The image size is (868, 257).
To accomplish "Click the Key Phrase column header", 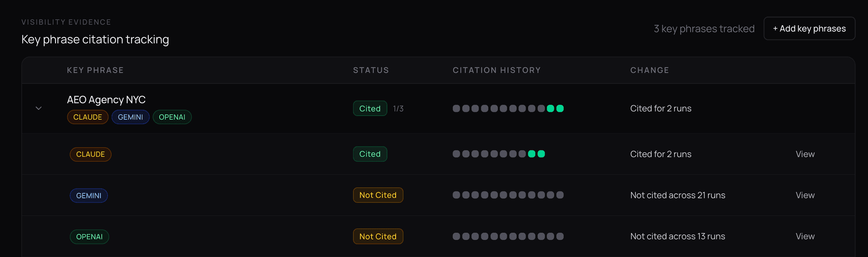I will point(95,70).
